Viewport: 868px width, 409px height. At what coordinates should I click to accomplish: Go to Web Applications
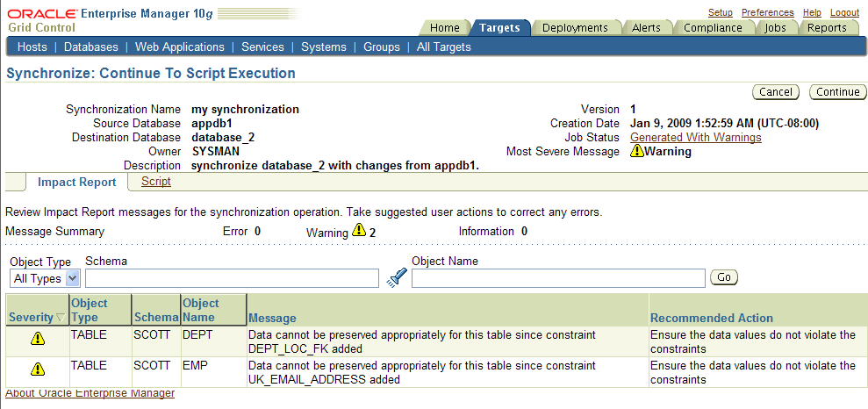click(x=180, y=47)
